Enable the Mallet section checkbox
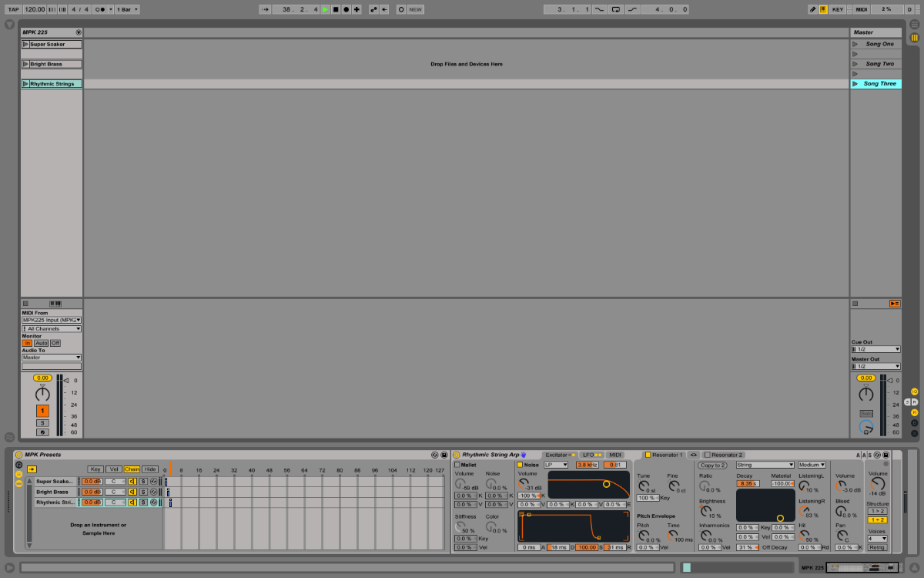924x578 pixels. click(x=457, y=465)
